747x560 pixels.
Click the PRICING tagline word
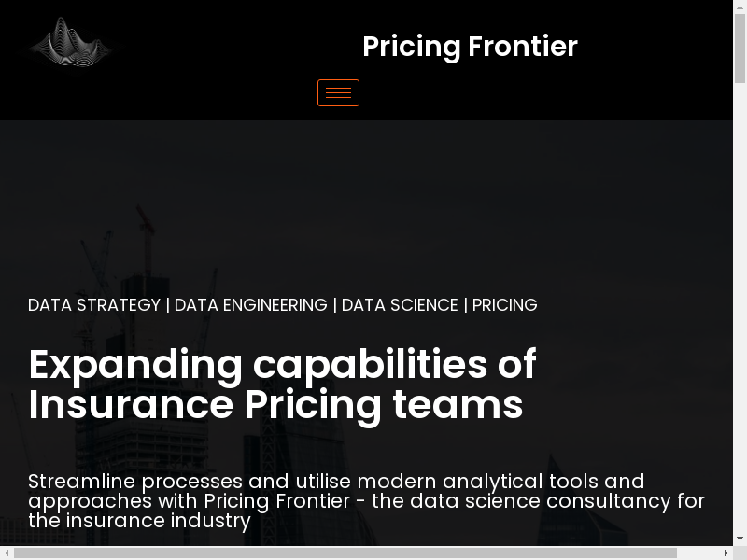pos(504,305)
